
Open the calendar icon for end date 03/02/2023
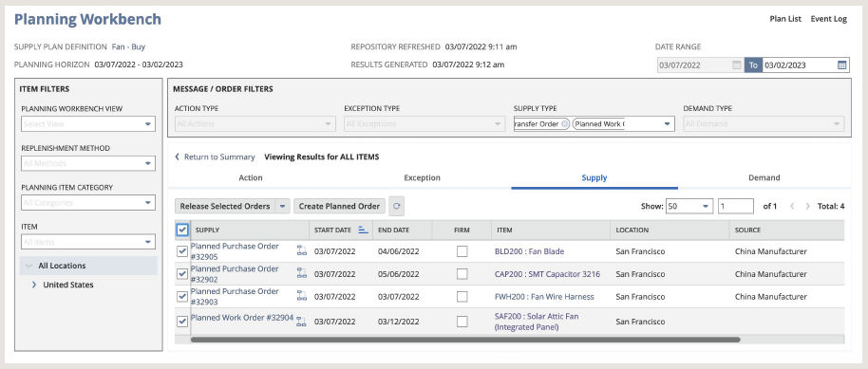point(841,65)
